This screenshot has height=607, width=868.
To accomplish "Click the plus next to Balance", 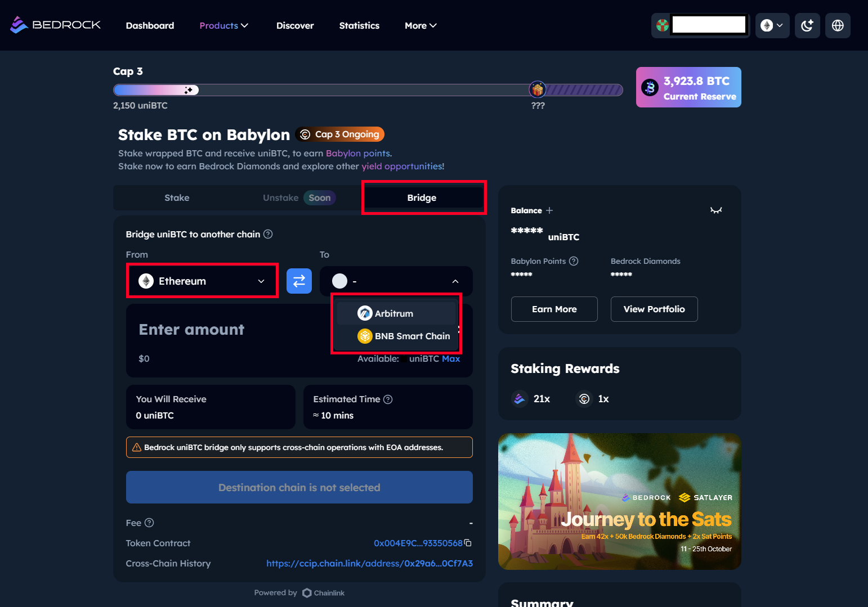I will pos(549,210).
